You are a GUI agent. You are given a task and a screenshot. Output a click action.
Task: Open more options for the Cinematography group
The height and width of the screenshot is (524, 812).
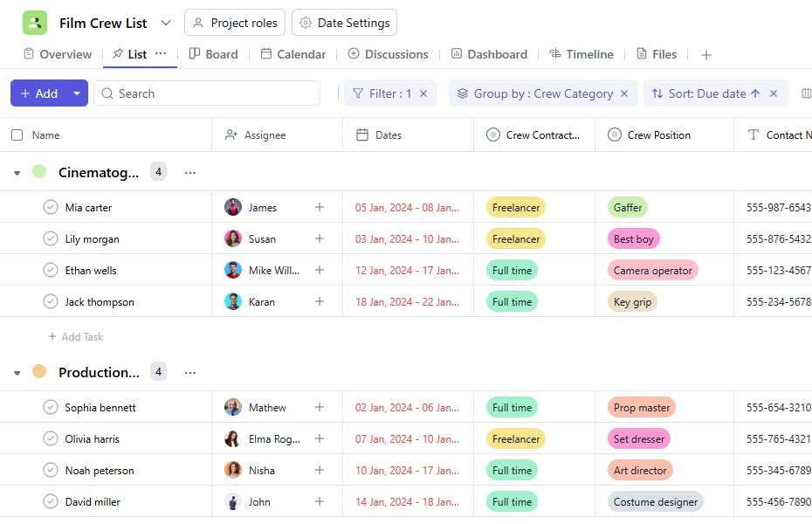point(190,173)
